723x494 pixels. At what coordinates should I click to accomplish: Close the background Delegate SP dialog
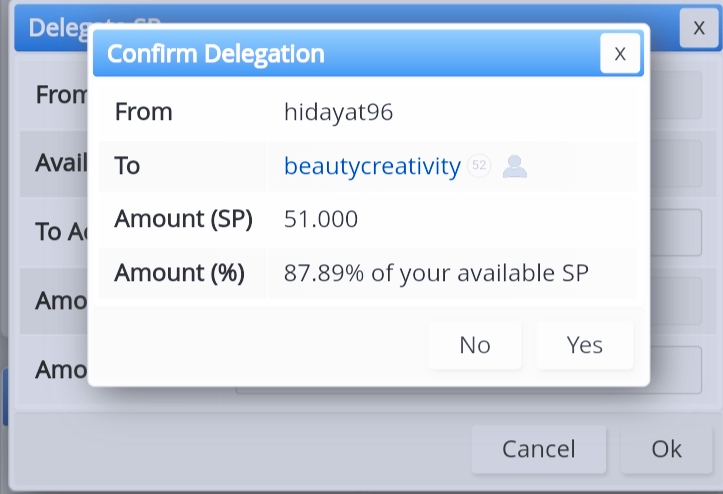point(699,28)
